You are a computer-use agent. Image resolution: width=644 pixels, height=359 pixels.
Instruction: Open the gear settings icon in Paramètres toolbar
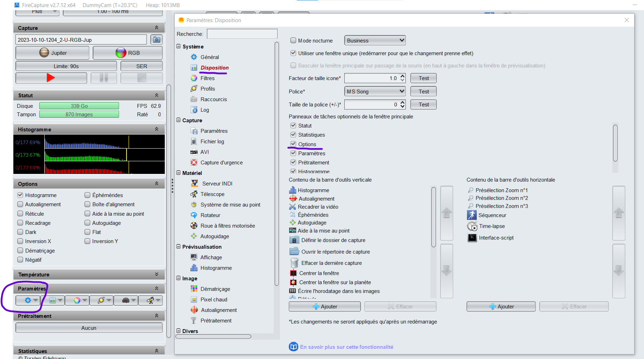pos(28,300)
